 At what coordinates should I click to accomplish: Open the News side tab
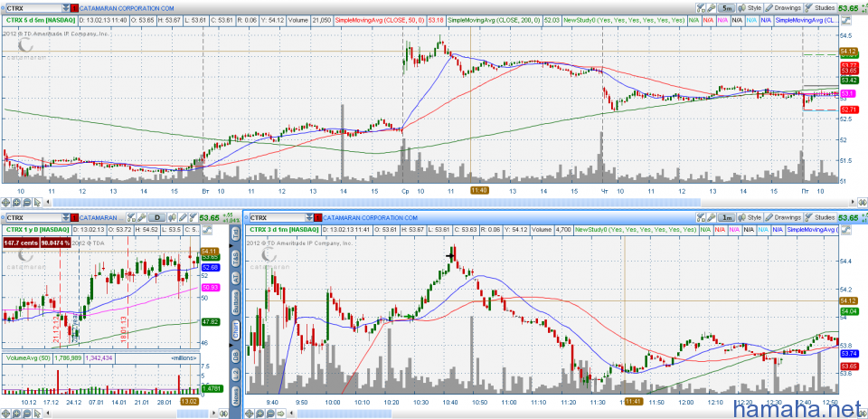click(x=235, y=397)
